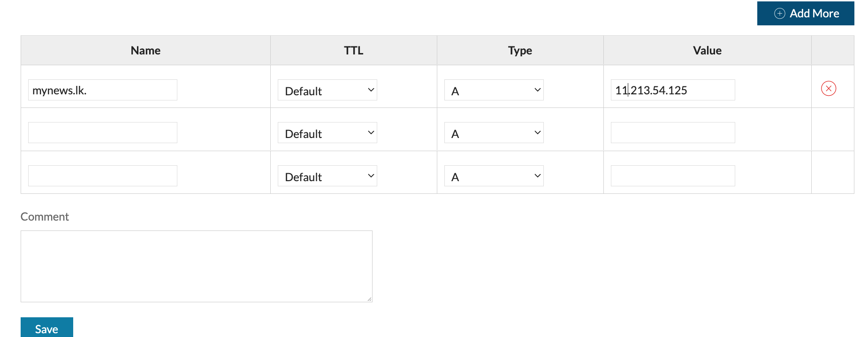Focus the empty second row Name field
The image size is (868, 337).
[x=103, y=133]
